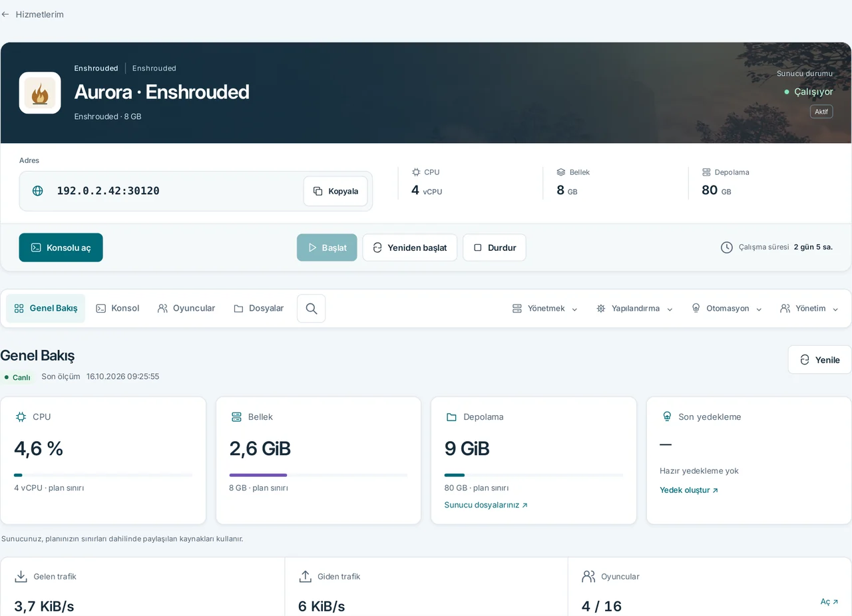Expand the Yönetim dropdown menu
The width and height of the screenshot is (852, 616).
point(809,309)
